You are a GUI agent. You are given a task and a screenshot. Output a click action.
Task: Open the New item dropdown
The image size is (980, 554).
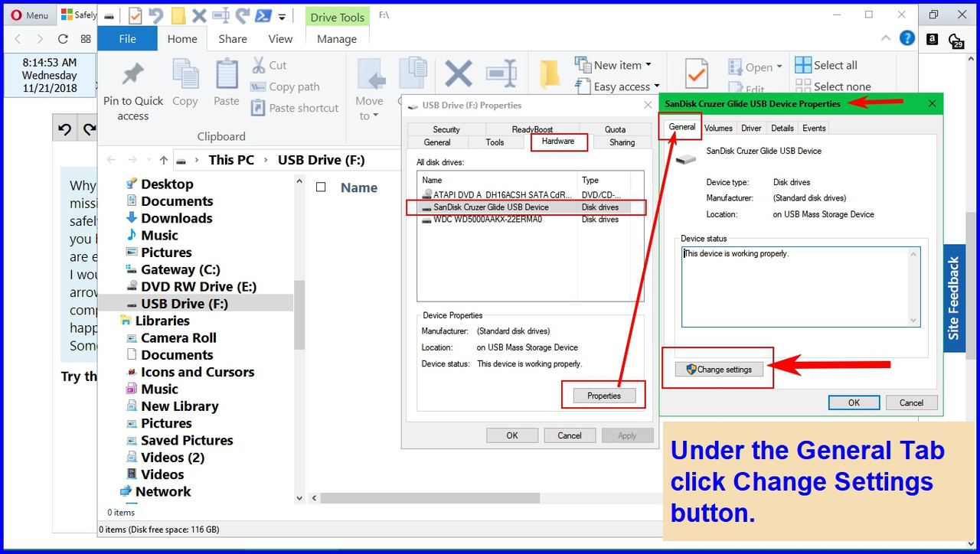[615, 65]
